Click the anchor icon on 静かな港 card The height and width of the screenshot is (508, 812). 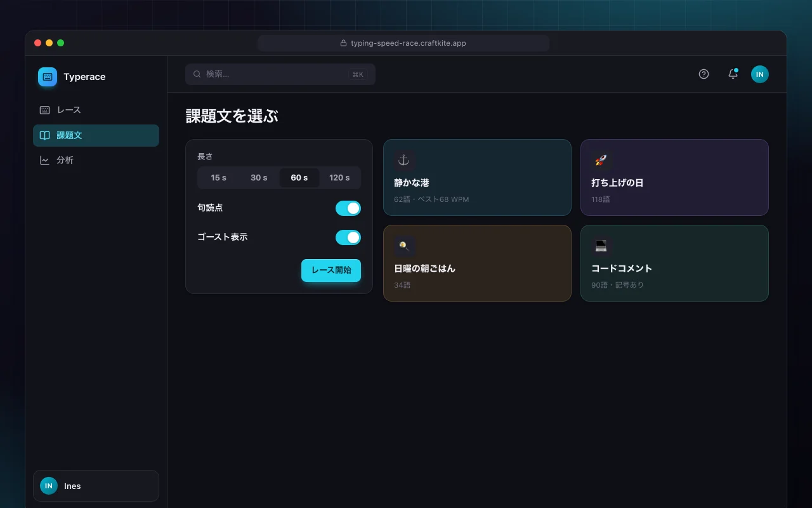coord(404,160)
